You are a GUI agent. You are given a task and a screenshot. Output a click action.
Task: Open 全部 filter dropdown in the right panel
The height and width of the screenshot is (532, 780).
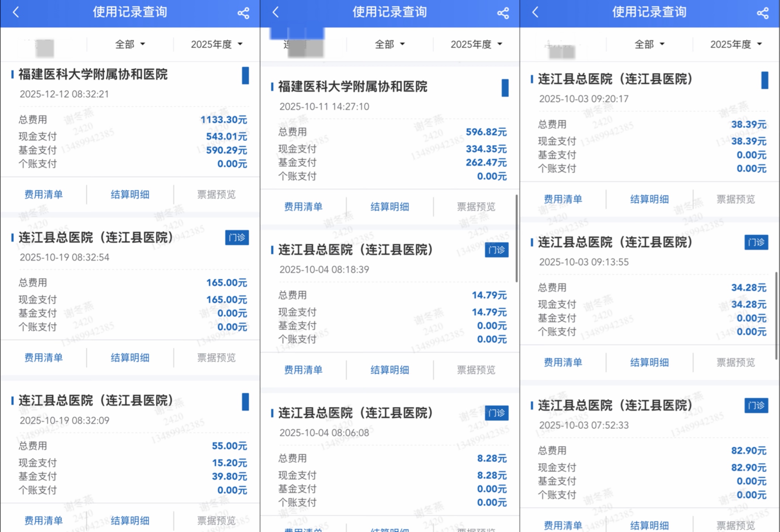[649, 44]
